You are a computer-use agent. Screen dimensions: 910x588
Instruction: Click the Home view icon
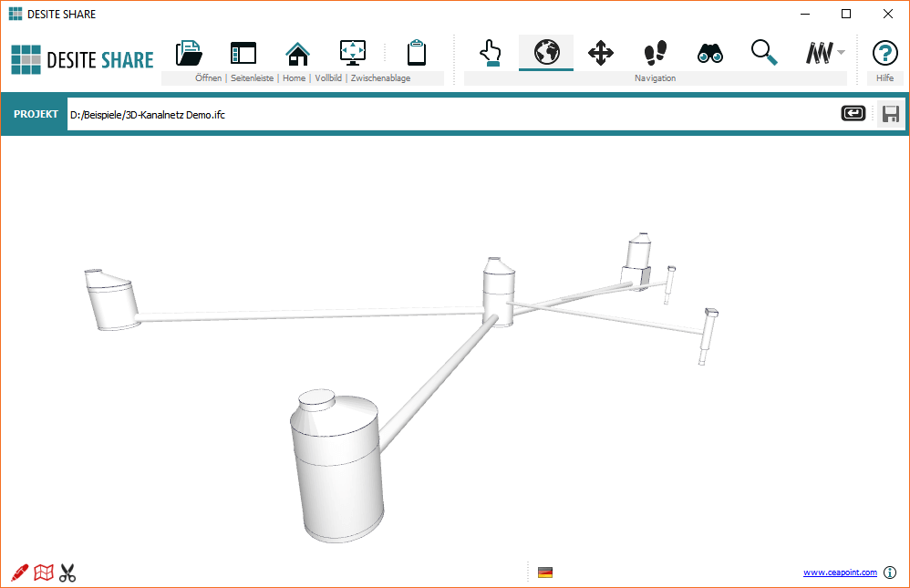point(297,54)
